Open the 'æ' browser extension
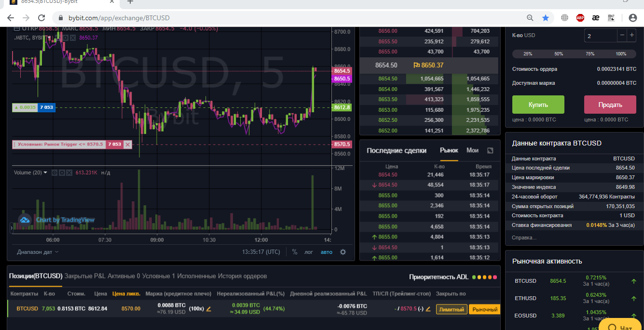This screenshot has width=644, height=330. pos(596,18)
